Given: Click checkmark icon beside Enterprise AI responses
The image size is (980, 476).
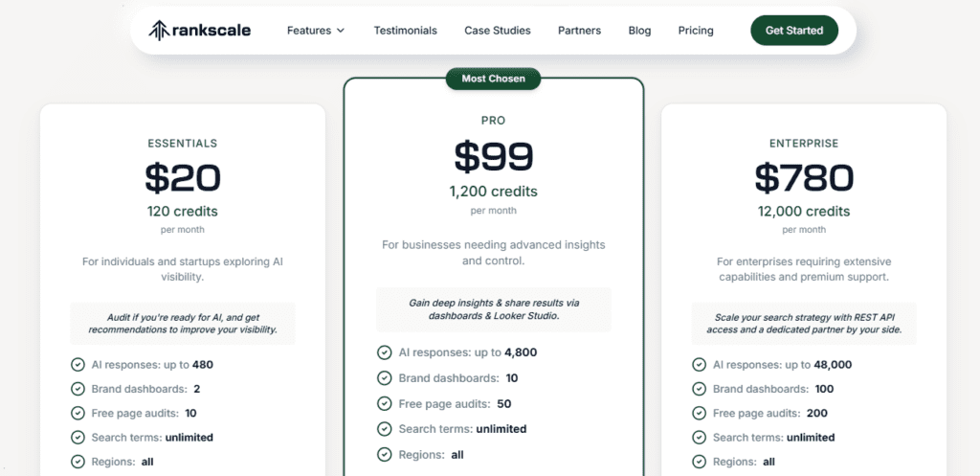Looking at the screenshot, I should (698, 364).
